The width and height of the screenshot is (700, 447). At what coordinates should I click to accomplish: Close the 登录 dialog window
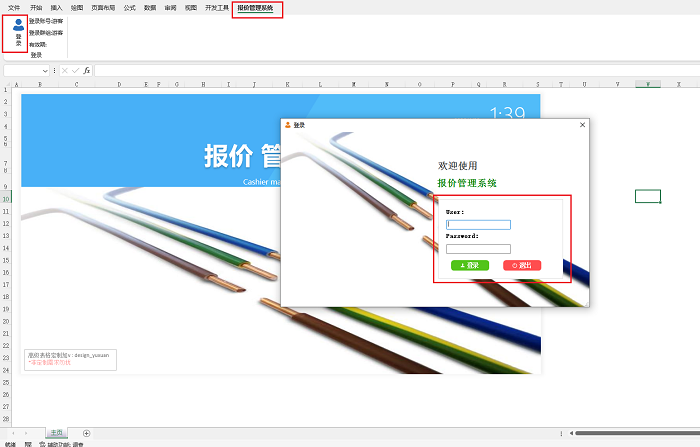coord(582,125)
